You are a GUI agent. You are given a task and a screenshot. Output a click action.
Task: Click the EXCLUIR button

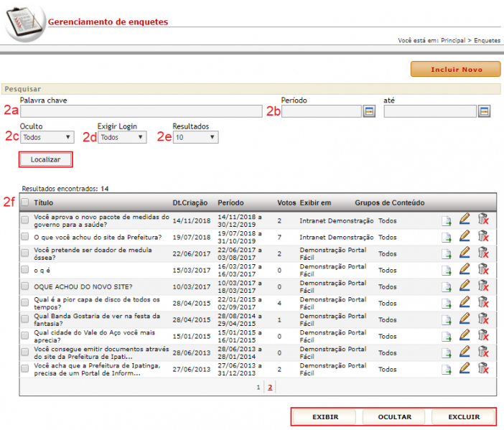464,417
